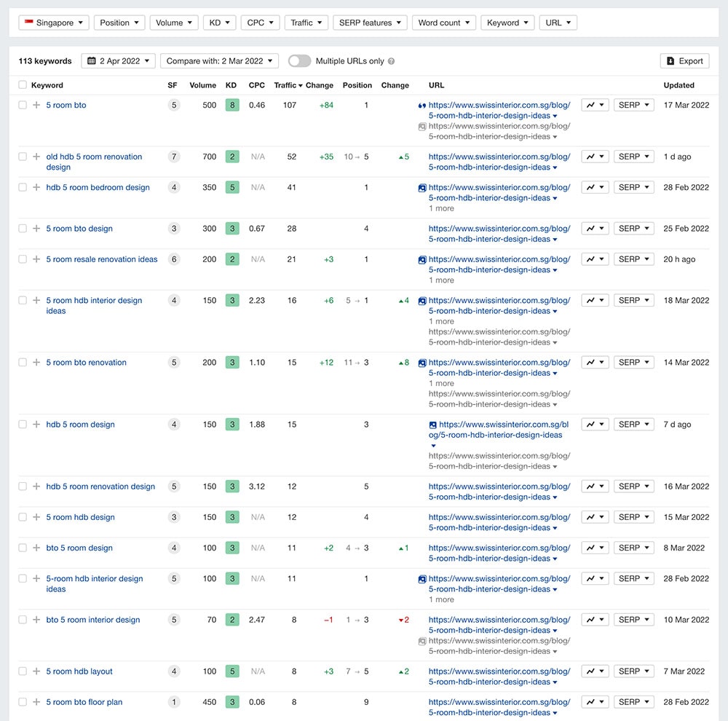
Task: Open the SERP features filter
Action: [370, 23]
